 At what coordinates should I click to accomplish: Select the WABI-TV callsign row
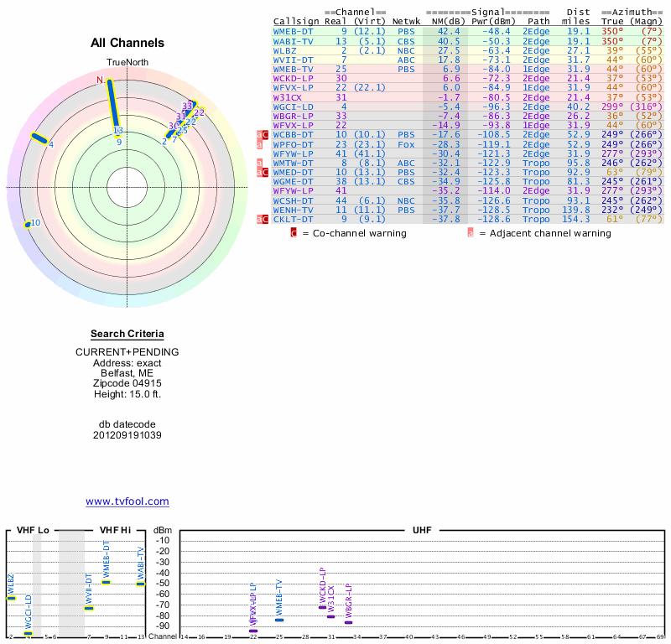293,40
